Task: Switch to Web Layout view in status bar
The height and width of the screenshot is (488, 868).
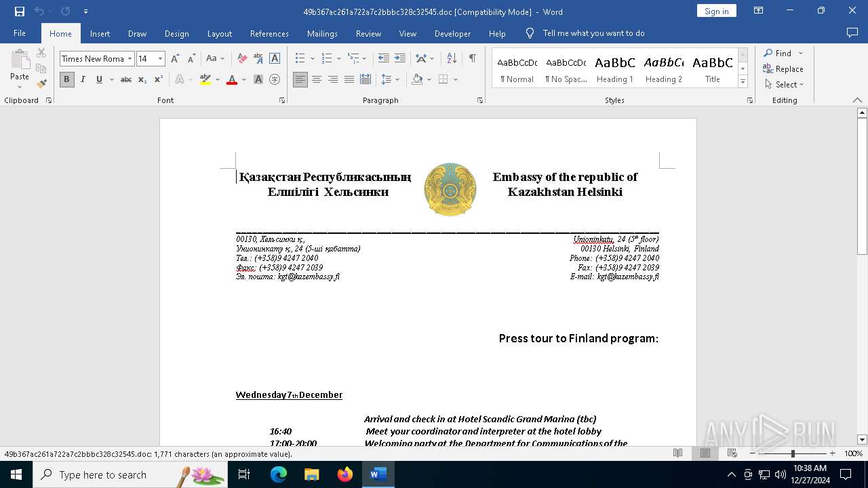Action: tap(732, 453)
